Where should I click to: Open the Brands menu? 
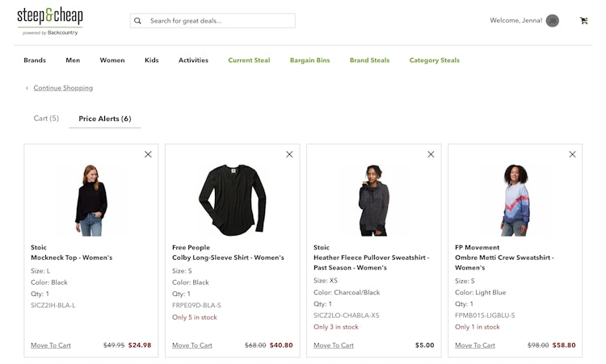coord(35,61)
